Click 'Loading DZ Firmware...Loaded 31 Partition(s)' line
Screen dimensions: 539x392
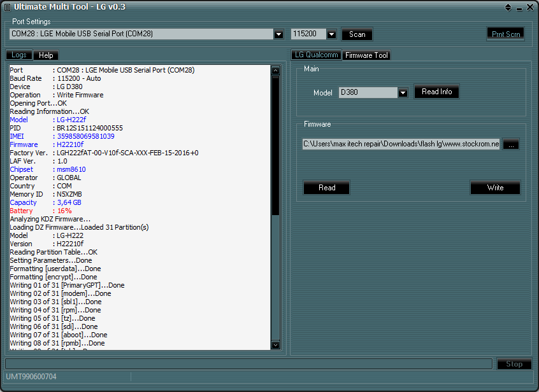[79, 227]
